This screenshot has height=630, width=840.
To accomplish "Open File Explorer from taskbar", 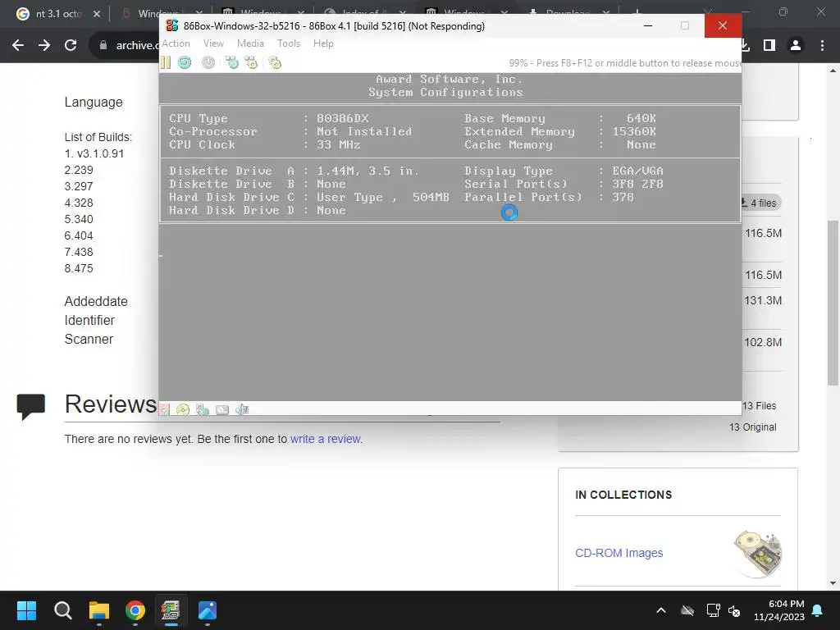I will coord(99,610).
